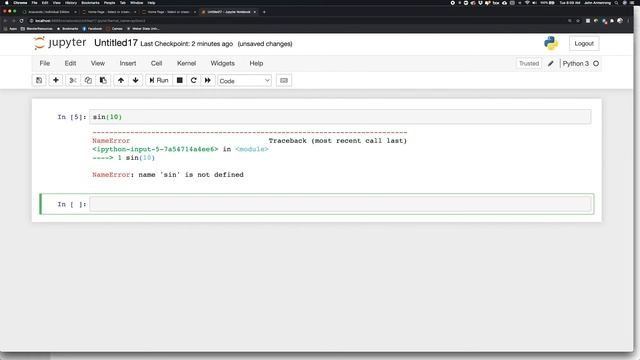Open the Facebook bookmark

(x=92, y=29)
